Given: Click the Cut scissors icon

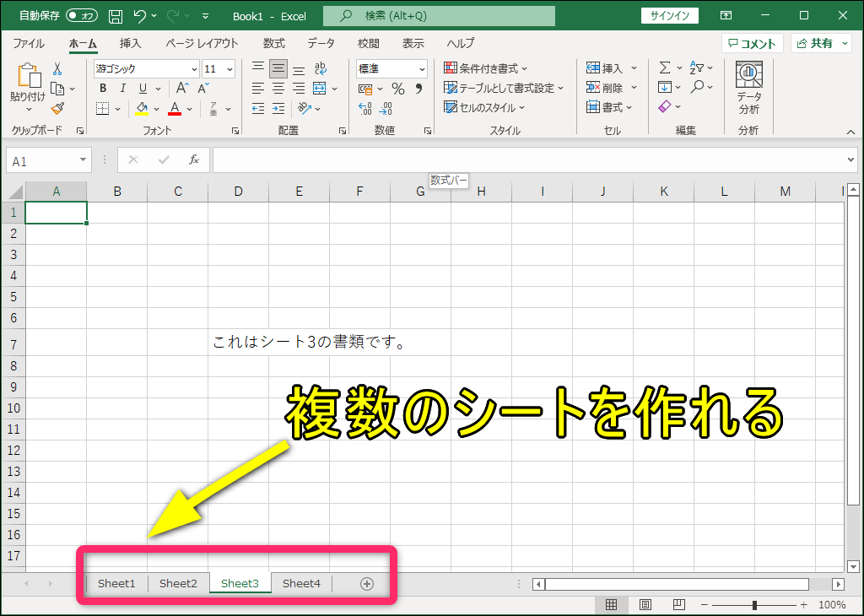Looking at the screenshot, I should pyautogui.click(x=57, y=68).
